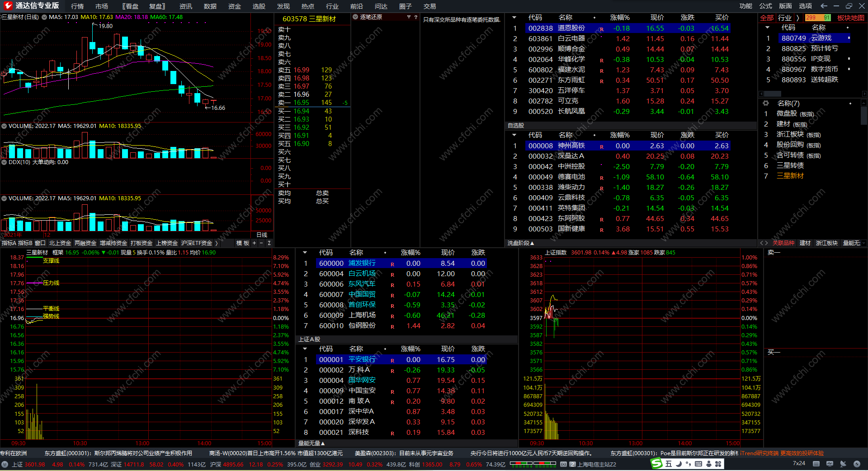Select the 上海机场 stock row
868x471 pixels.
[392, 316]
